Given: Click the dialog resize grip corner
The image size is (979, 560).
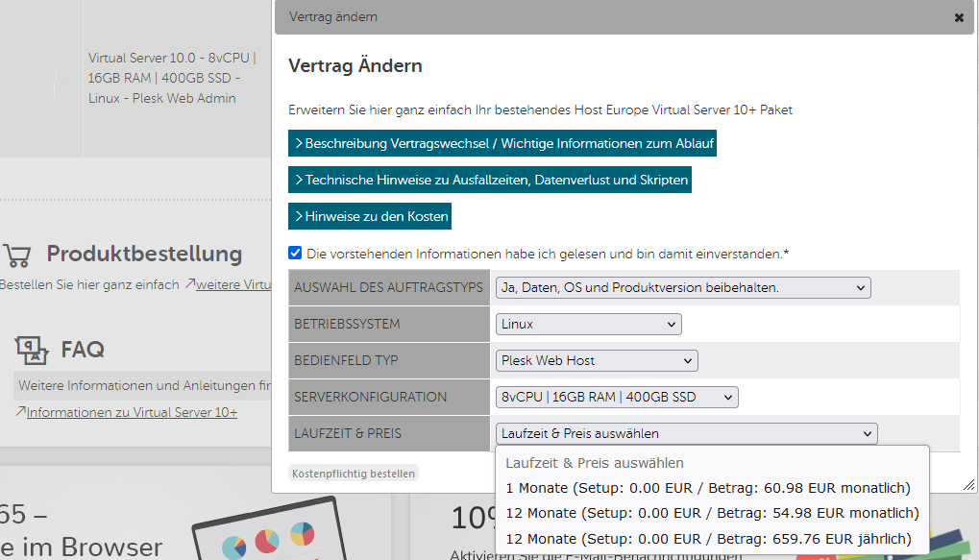Looking at the screenshot, I should 968,484.
